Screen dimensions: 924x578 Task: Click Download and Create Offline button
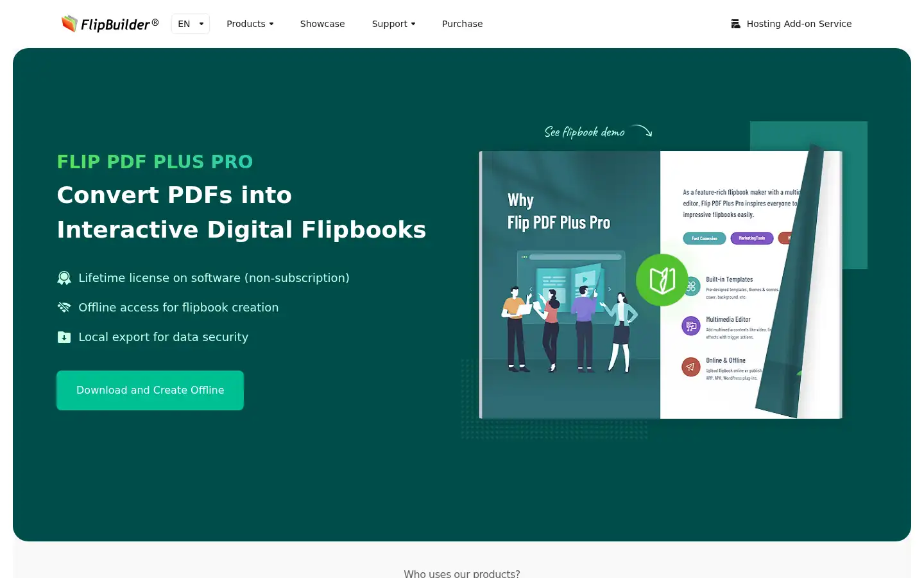point(150,390)
